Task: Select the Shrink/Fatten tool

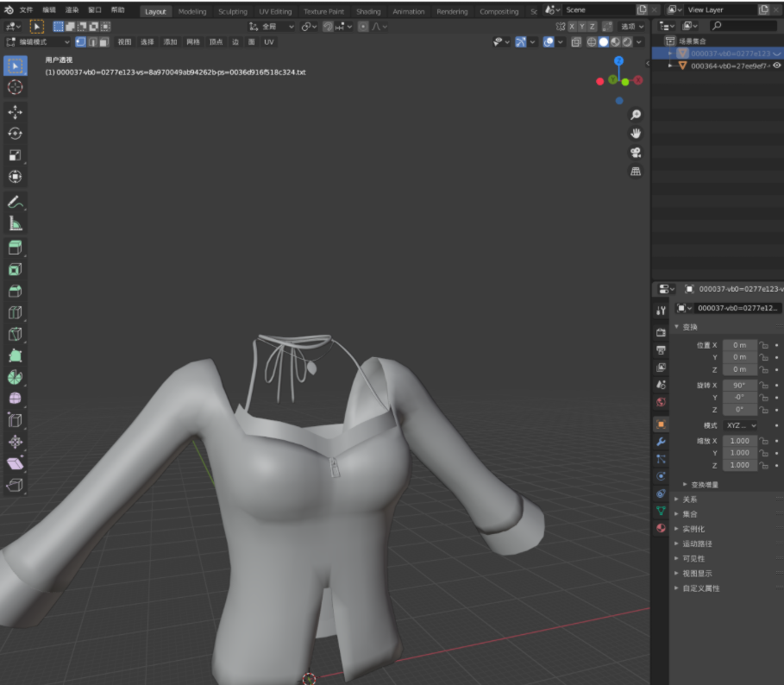Action: click(15, 442)
